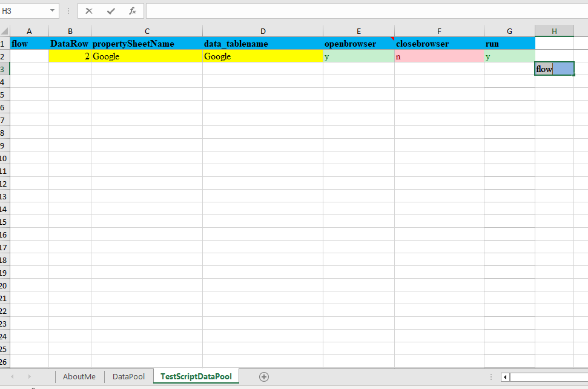Click the Enter checkmark icon in formula bar
588x389 pixels.
111,11
